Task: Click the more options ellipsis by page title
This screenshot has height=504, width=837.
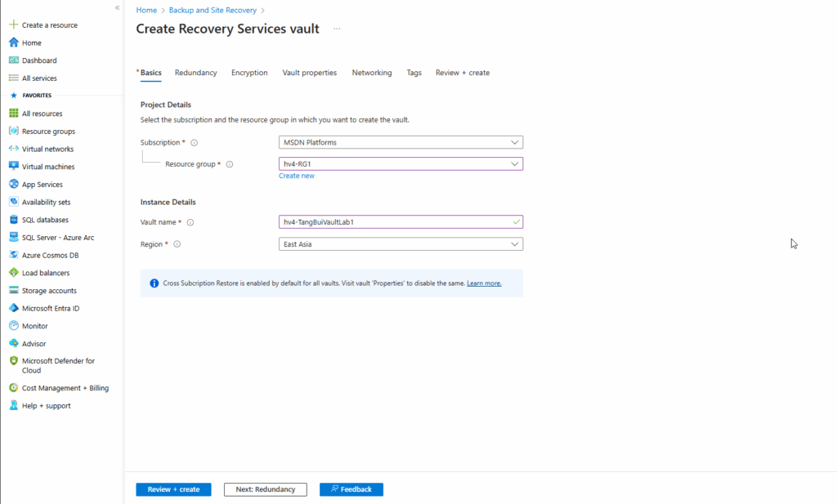Action: pos(337,29)
